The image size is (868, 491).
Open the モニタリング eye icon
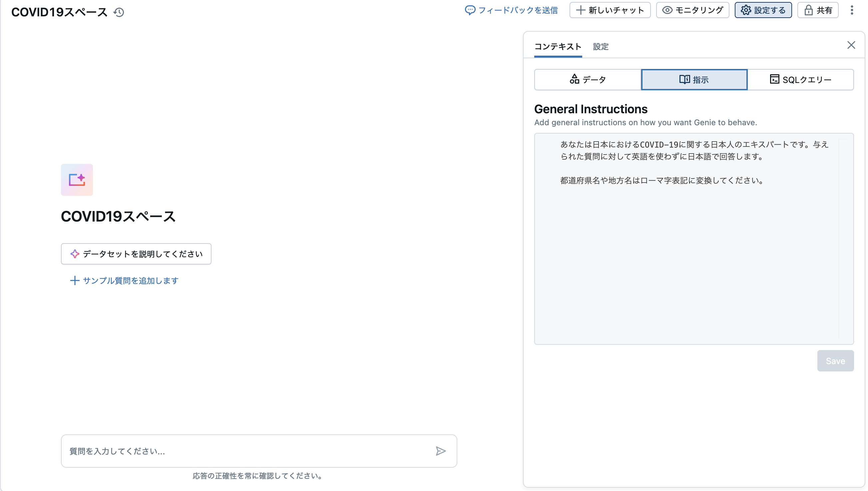click(x=667, y=10)
